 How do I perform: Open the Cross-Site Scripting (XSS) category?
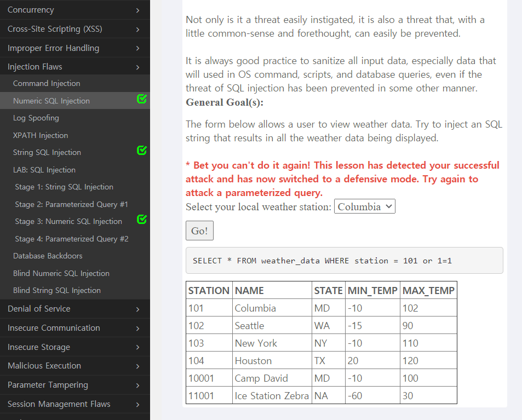tap(75, 29)
